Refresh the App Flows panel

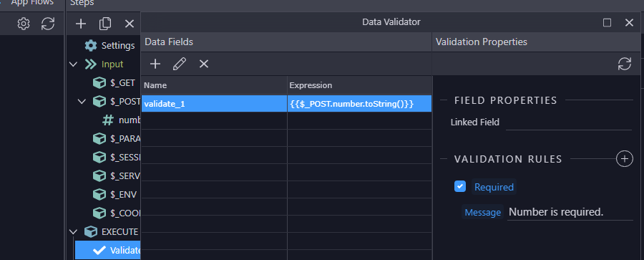point(48,24)
